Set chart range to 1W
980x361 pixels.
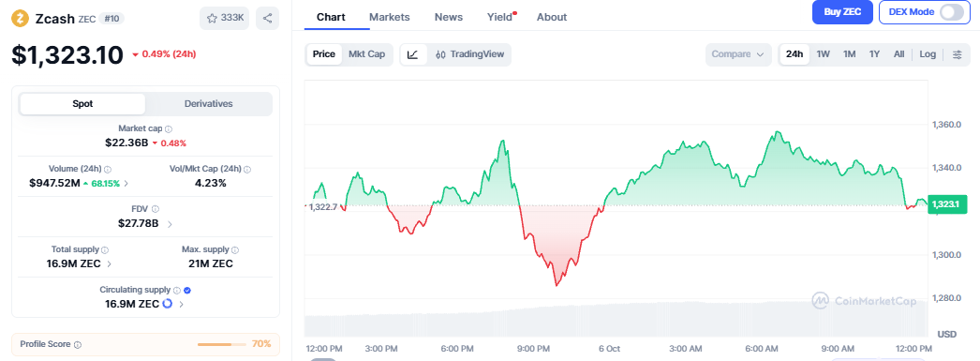pos(824,54)
